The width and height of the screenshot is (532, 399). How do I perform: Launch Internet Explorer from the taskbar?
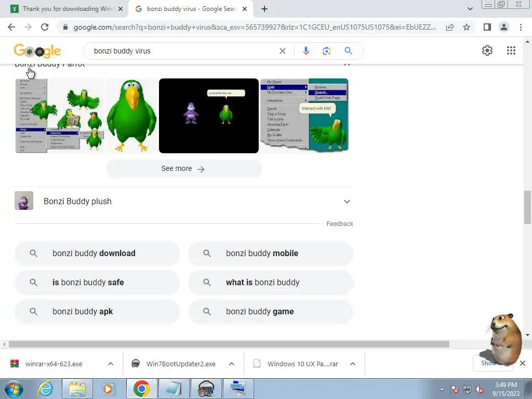pyautogui.click(x=46, y=389)
